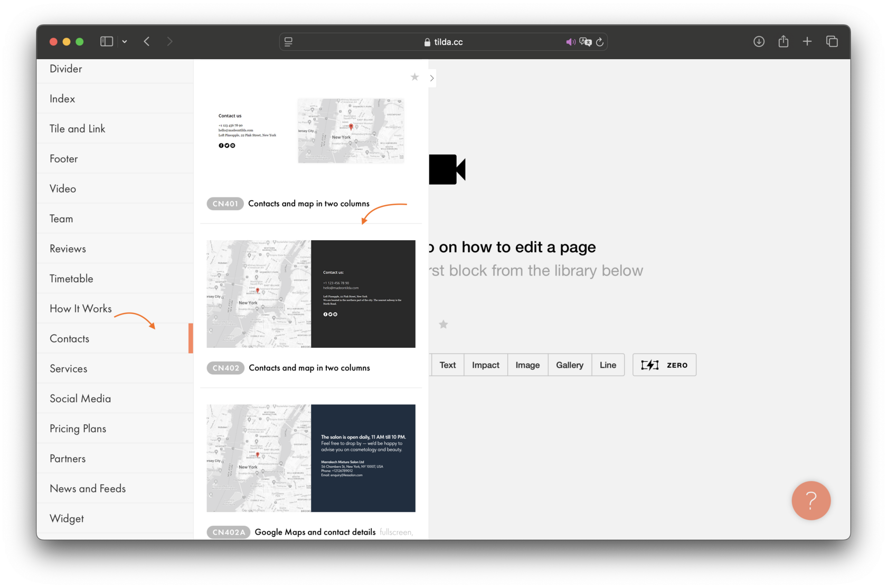Toggle the browser sidebar panel
This screenshot has height=588, width=887.
[106, 41]
